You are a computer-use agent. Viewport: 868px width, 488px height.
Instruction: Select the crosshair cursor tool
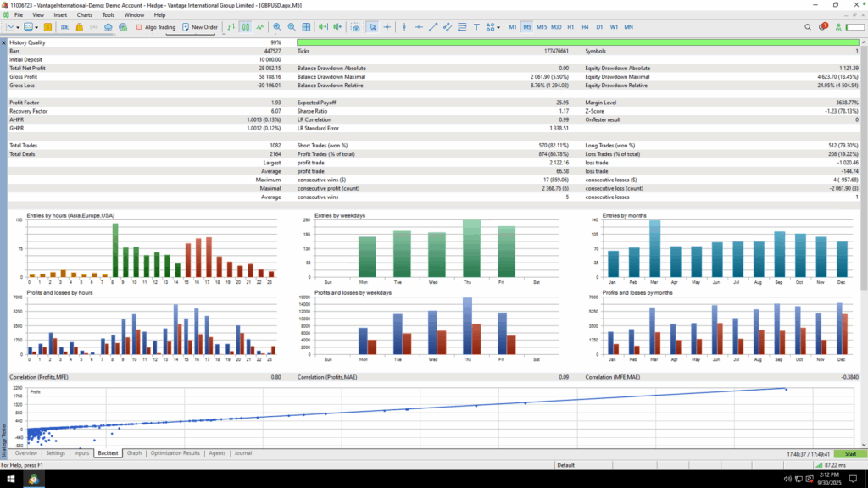click(x=387, y=27)
